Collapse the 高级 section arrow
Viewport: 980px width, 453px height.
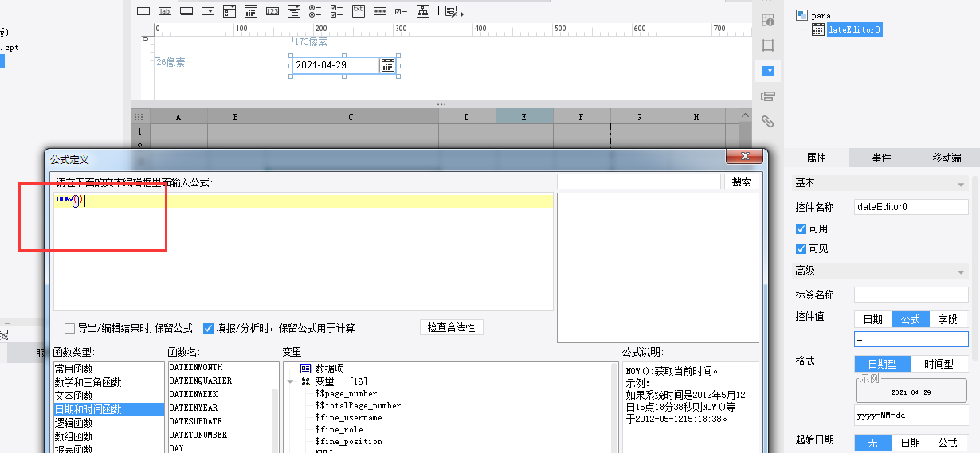[961, 271]
